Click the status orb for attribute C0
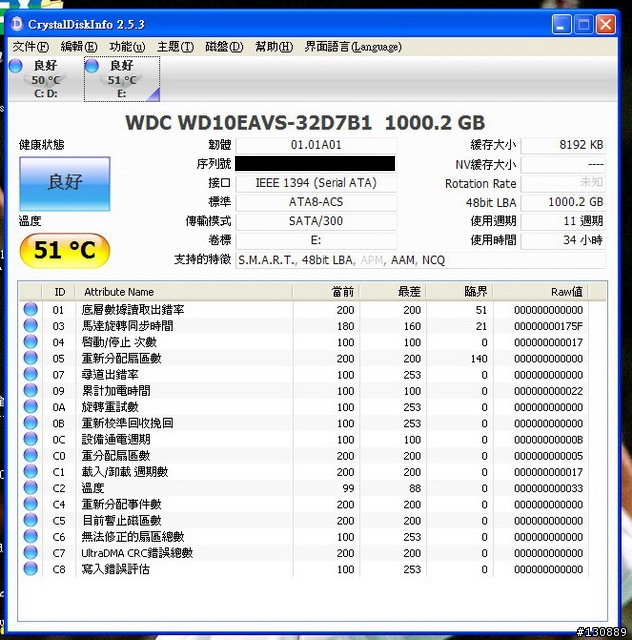632x640 pixels. 31,455
